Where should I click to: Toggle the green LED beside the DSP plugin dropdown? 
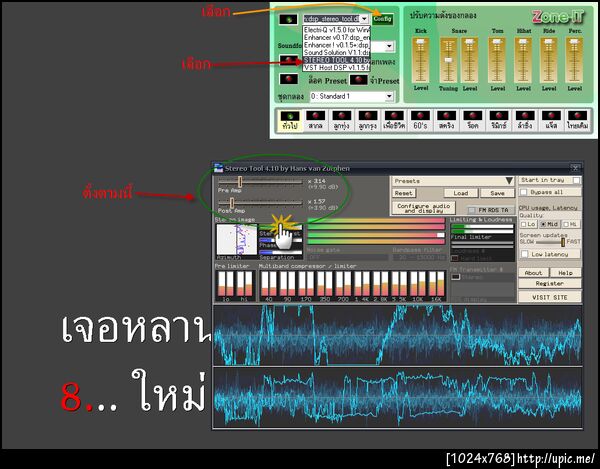click(288, 19)
